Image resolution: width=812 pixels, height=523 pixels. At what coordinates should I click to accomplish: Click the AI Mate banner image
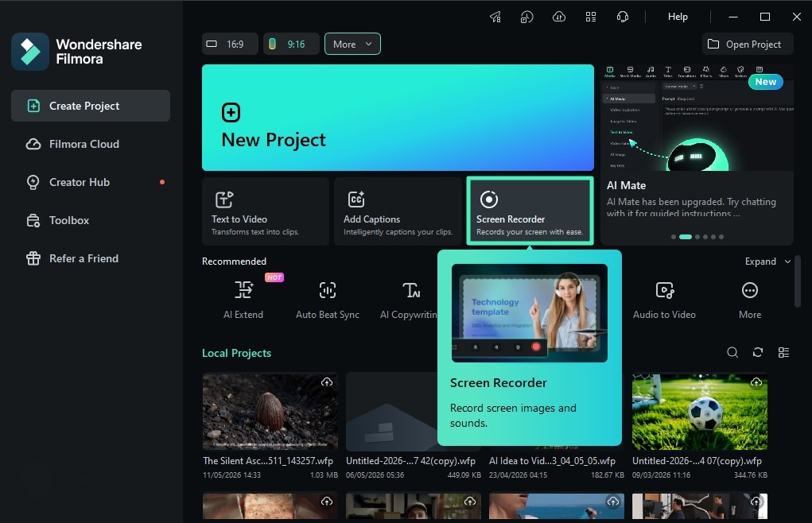point(697,118)
